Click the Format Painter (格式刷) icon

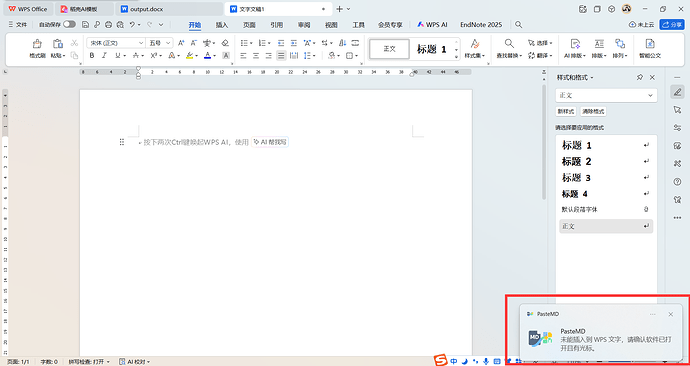tap(38, 44)
